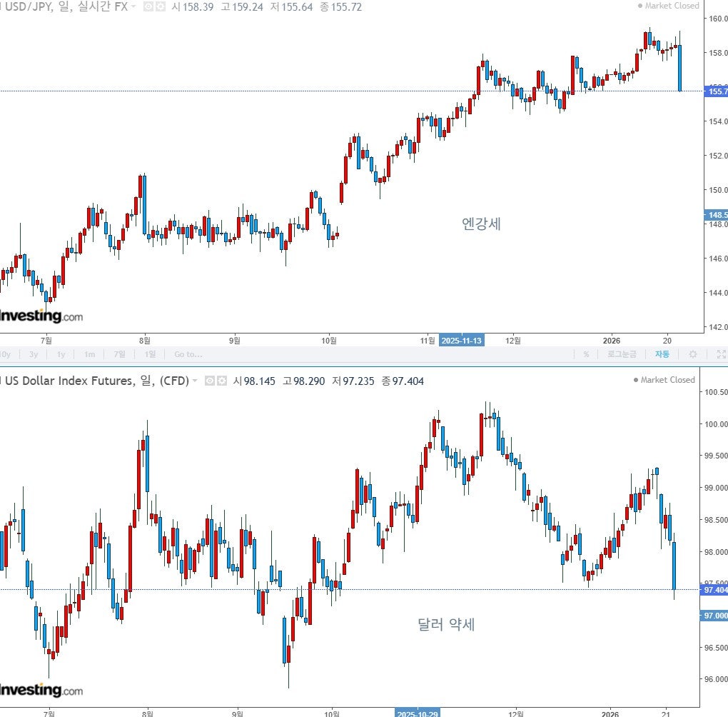The width and height of the screenshot is (728, 717).
Task: Toggle 로그눈금 log scale
Action: [x=622, y=354]
